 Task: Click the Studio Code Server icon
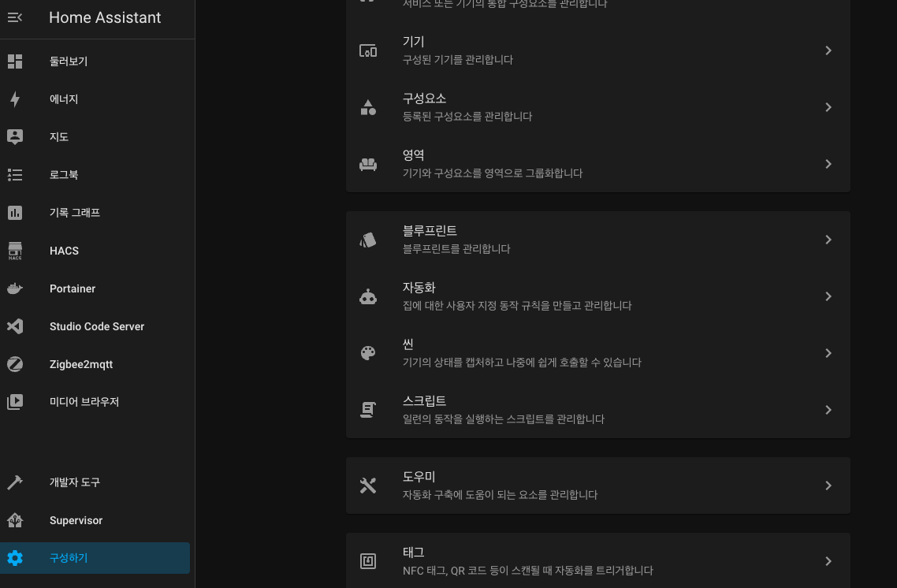point(15,326)
